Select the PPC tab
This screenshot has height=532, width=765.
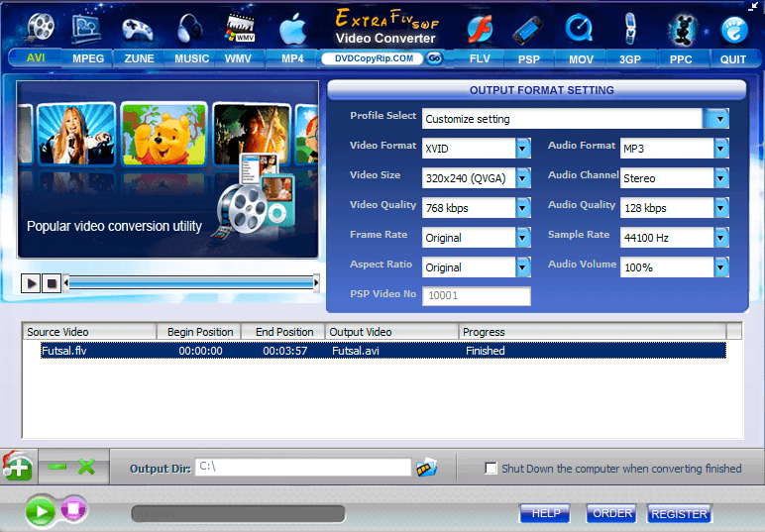tap(681, 59)
